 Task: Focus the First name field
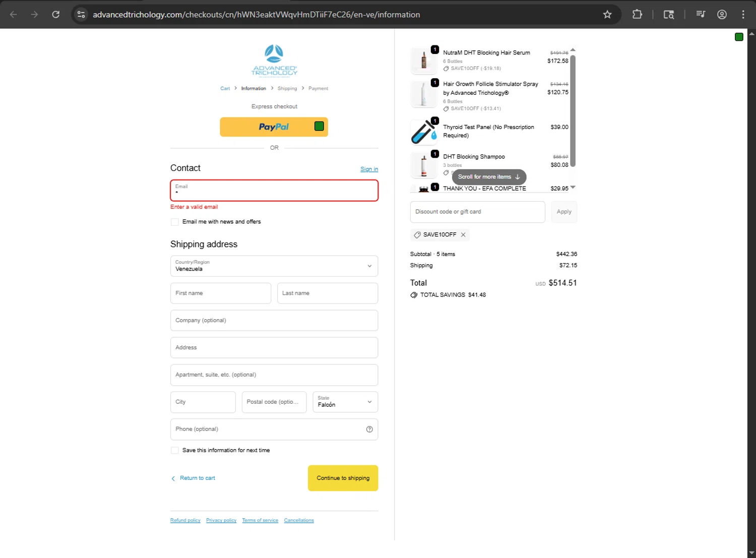221,293
